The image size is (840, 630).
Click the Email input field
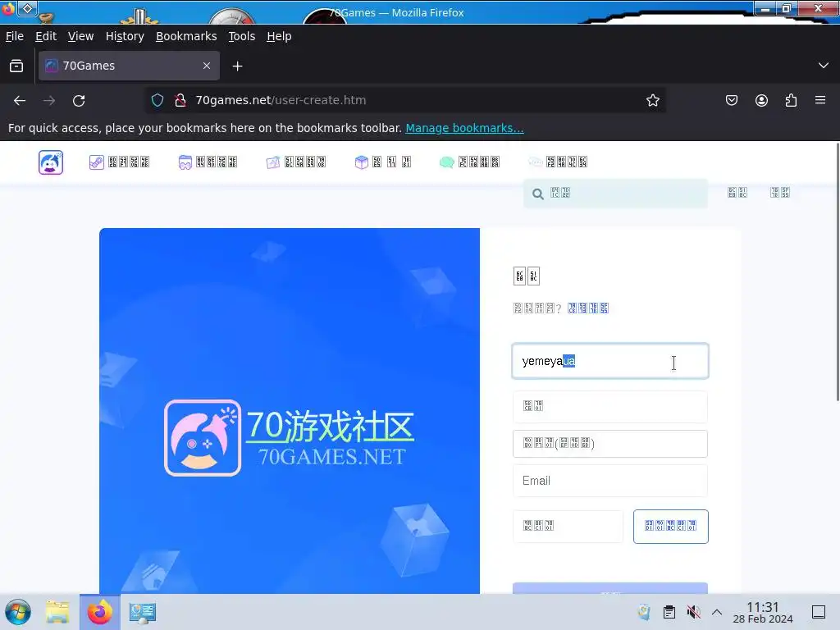pos(610,481)
